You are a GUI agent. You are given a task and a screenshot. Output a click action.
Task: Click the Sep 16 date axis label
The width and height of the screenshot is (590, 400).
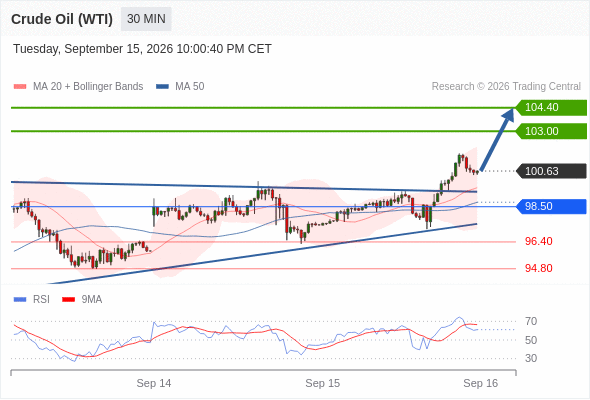coord(481,383)
